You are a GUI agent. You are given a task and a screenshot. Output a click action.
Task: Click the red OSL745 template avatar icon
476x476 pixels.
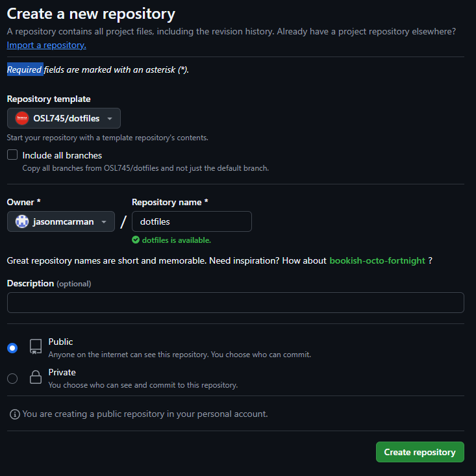point(22,118)
